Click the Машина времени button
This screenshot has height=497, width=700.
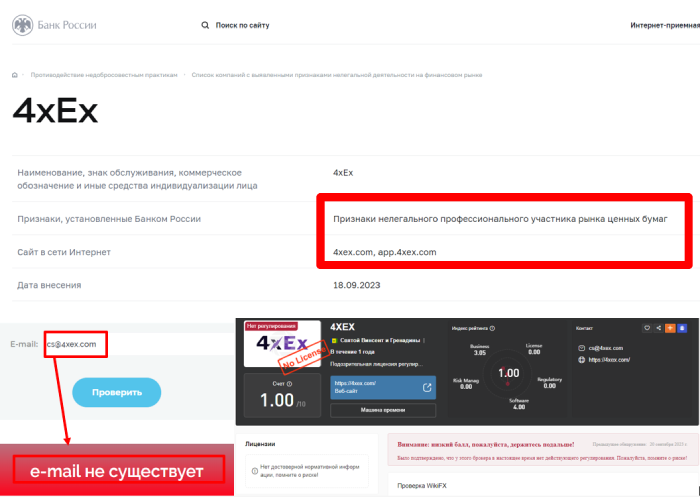(x=383, y=410)
